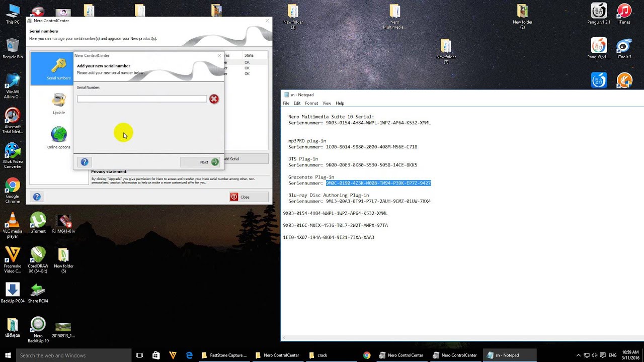Switch to FastStone Capture taskbar item
This screenshot has height=362, width=644.
(225, 355)
